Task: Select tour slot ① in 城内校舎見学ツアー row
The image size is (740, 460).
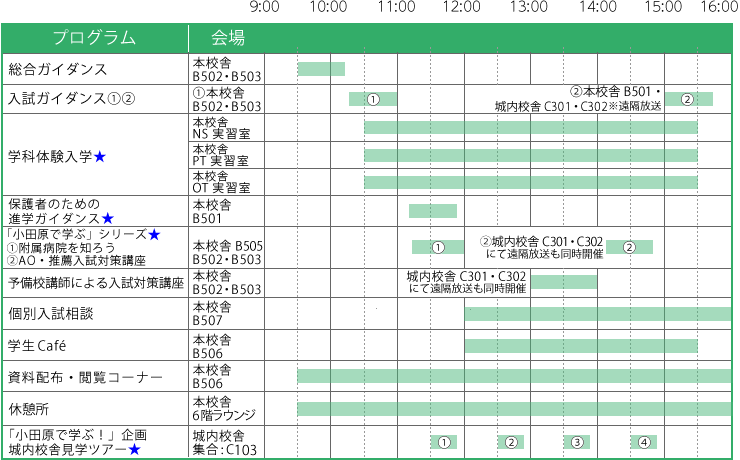Action: [444, 442]
